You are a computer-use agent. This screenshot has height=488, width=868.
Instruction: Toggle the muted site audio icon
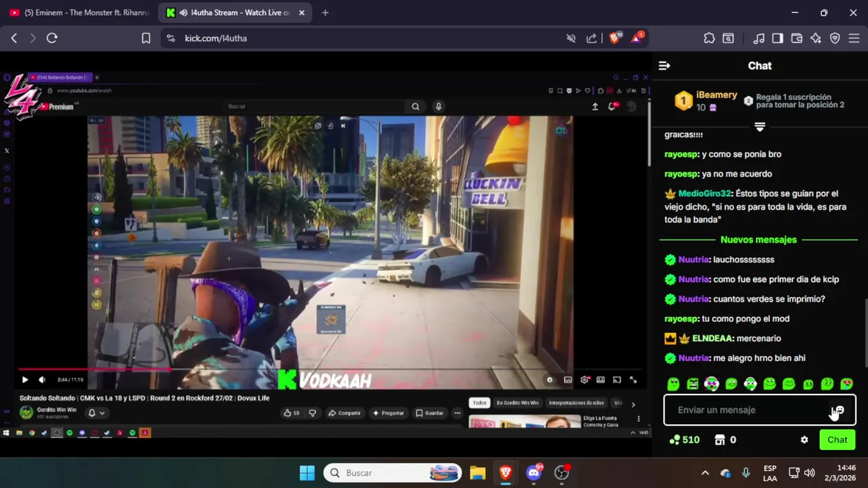pyautogui.click(x=571, y=39)
